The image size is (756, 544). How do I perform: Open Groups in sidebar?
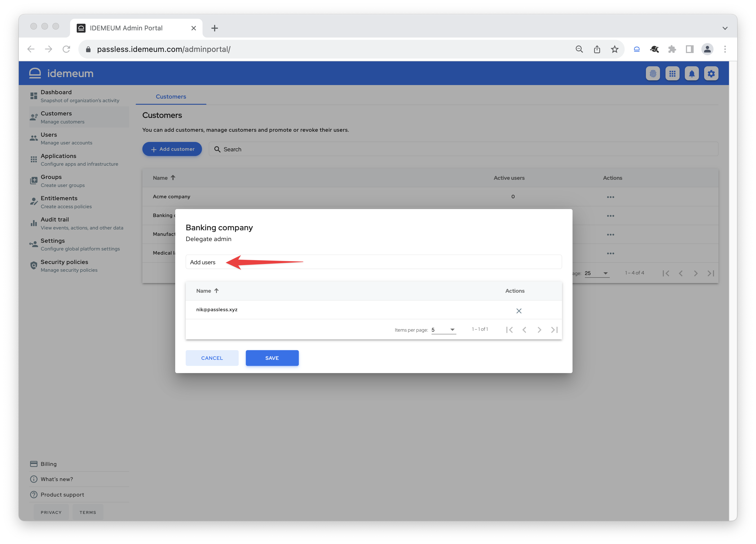79,181
